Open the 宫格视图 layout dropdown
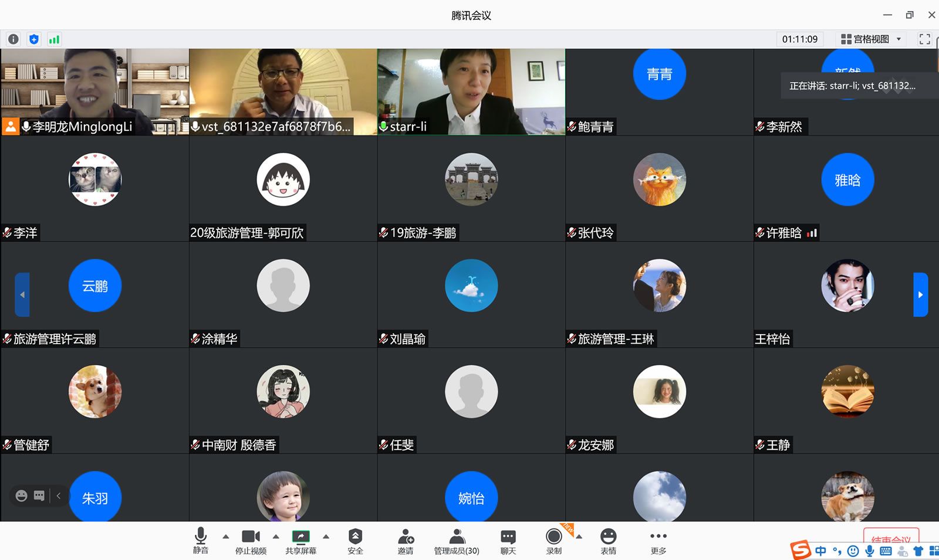 coord(870,39)
